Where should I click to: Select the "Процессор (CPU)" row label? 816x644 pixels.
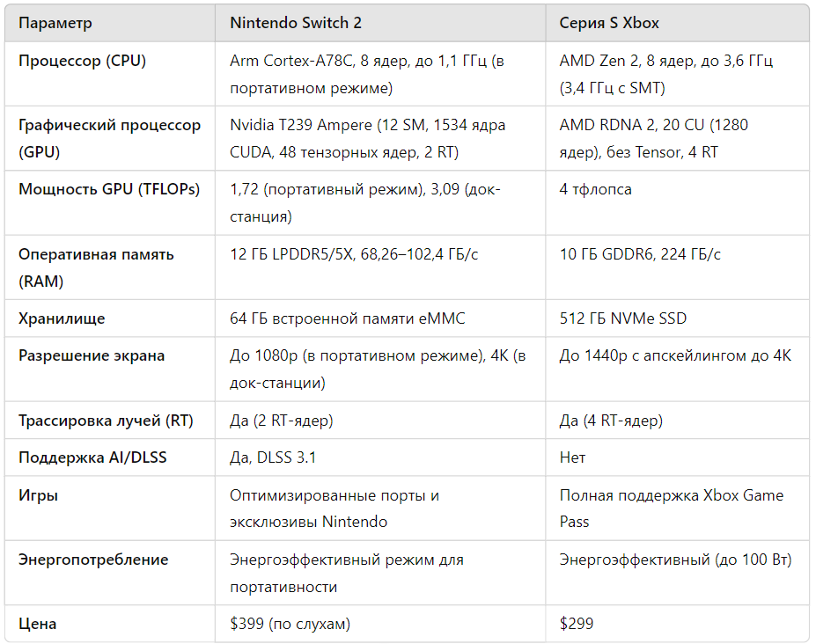(82, 61)
